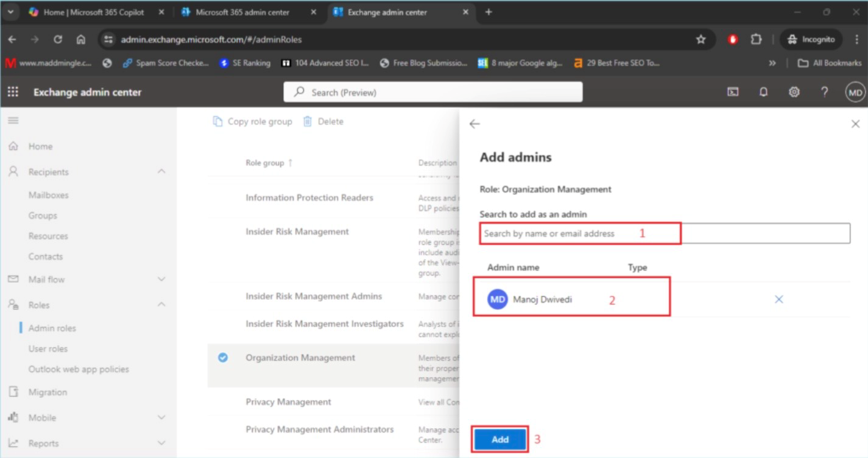Expand the Mail flow section chevron

161,279
